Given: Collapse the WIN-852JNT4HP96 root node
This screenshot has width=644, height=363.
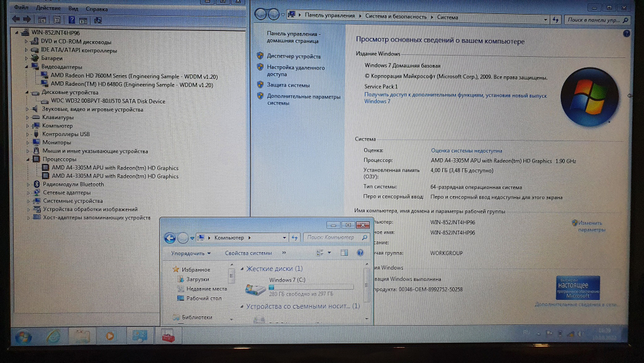Looking at the screenshot, I should point(17,32).
